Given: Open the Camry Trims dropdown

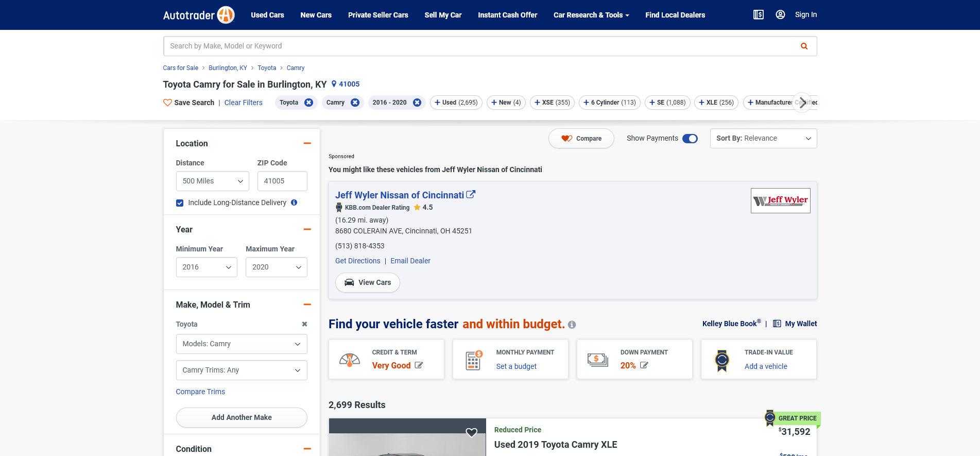Looking at the screenshot, I should click(x=242, y=370).
